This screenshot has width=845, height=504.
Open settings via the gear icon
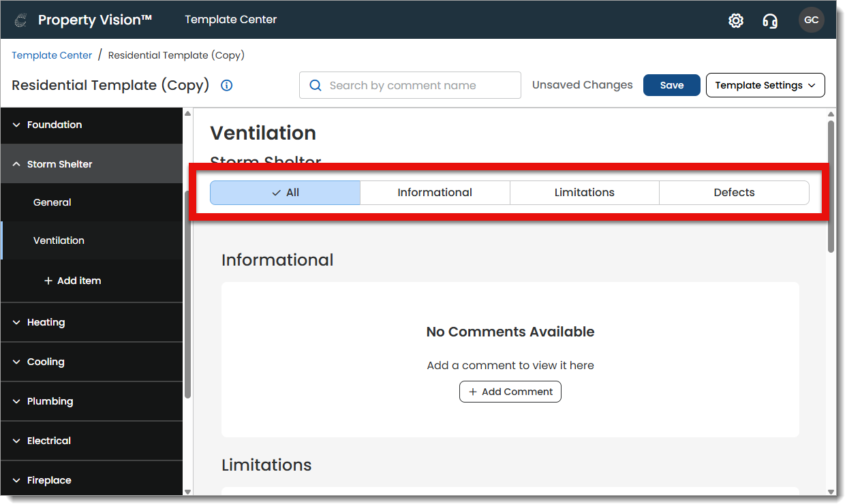coord(736,20)
